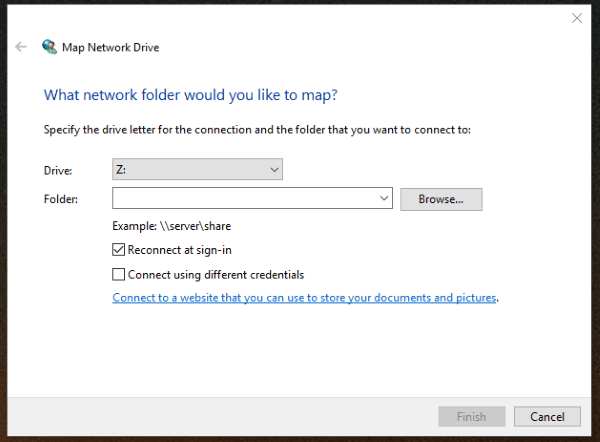Viewport: 600px width, 442px height.
Task: Click the greyed-out Finish button
Action: (472, 417)
